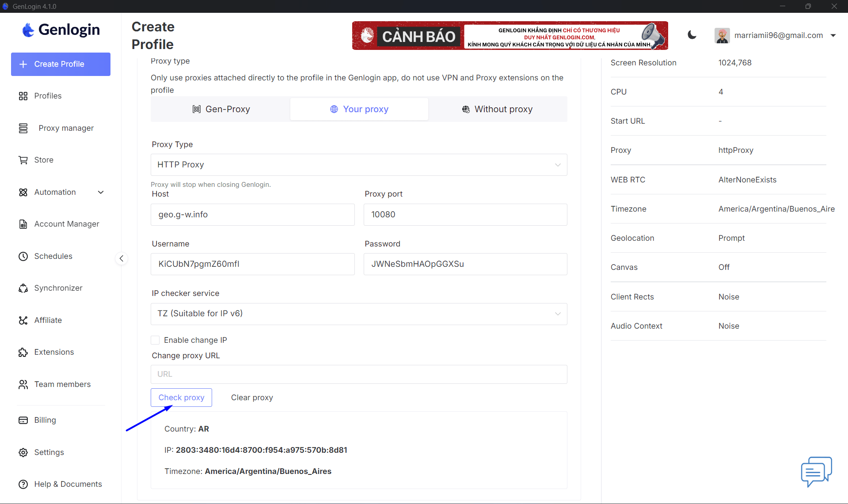Screen dimensions: 848x504
Task: Click the Help & Documents question icon
Action: tap(23, 484)
